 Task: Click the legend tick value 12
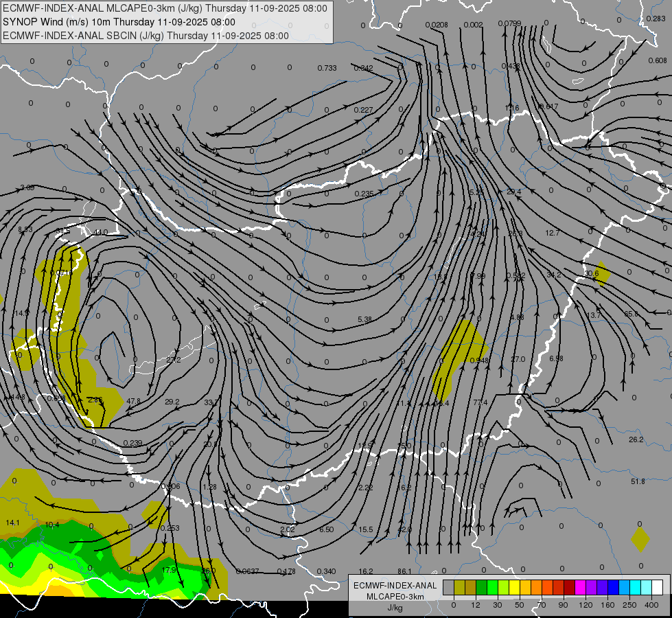476,605
